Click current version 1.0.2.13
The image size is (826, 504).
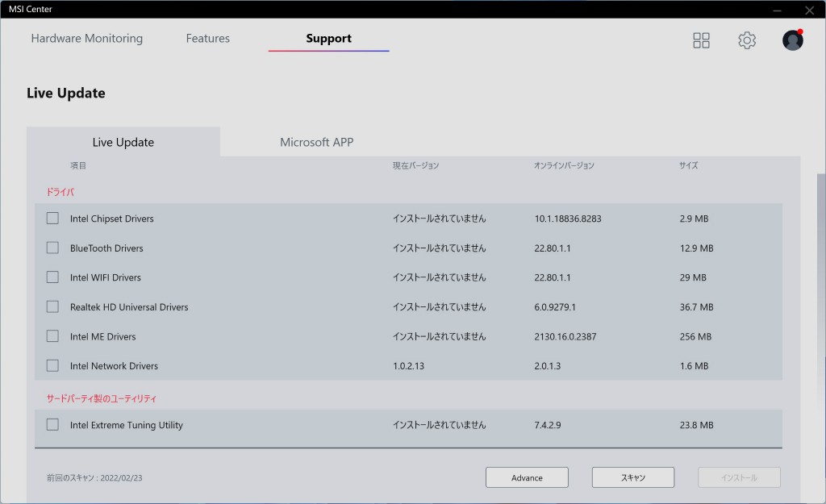coord(408,366)
